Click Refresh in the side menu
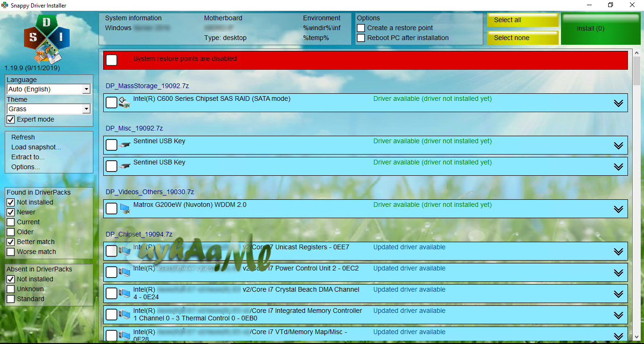644x344 pixels. pyautogui.click(x=23, y=137)
